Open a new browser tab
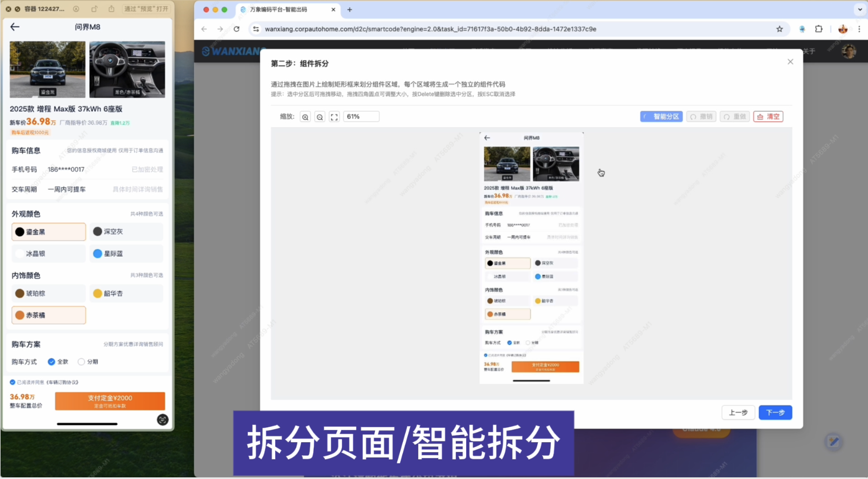Image resolution: width=868 pixels, height=479 pixels. coord(350,9)
